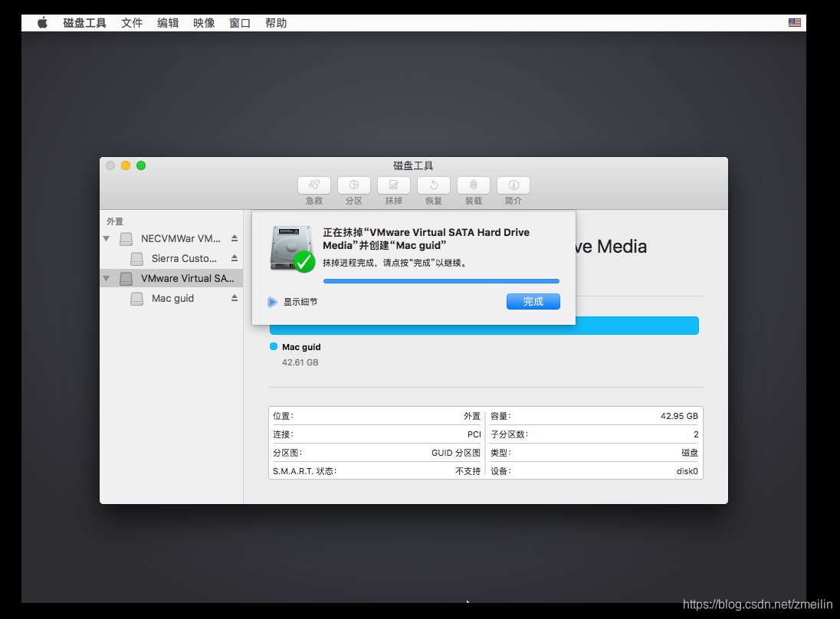Click the PCI connection value
Screen dimensions: 840x619
click(474, 434)
